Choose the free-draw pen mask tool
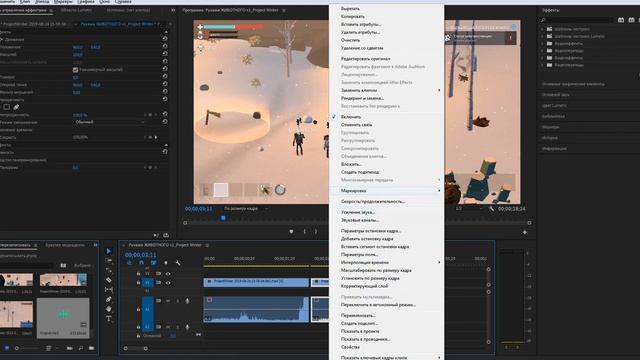640x360 pixels. click(x=16, y=107)
